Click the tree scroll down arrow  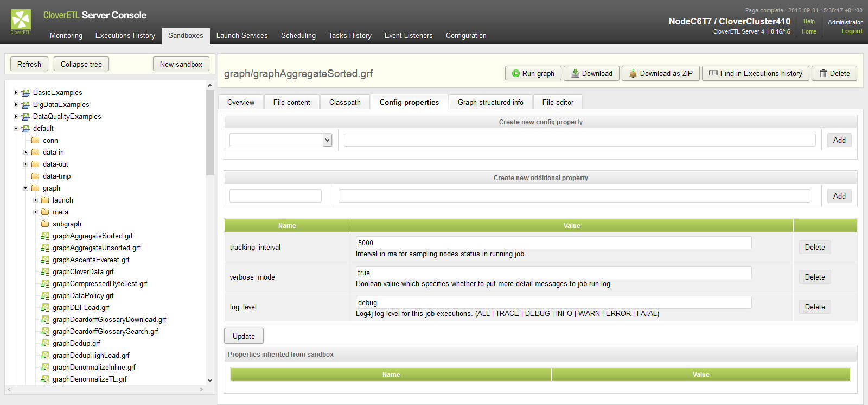[x=210, y=381]
